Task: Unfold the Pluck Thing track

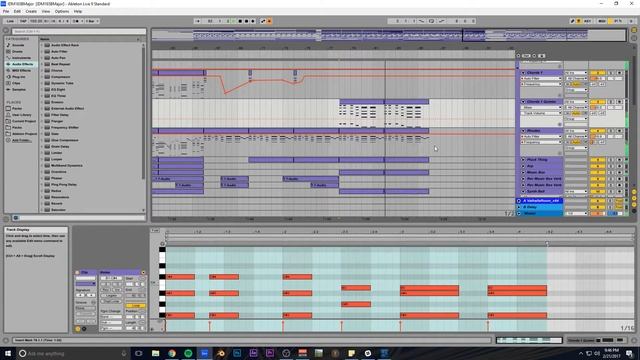Action: (x=523, y=160)
